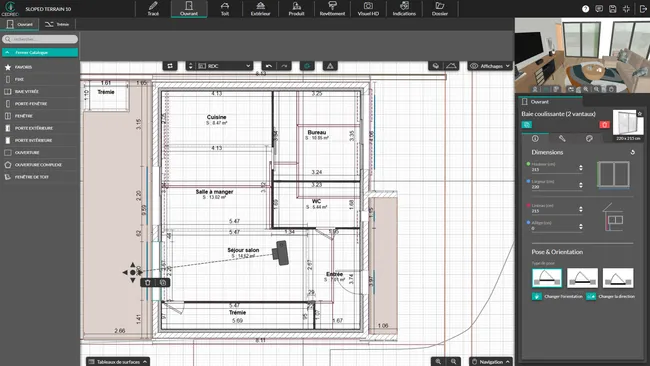Image resolution: width=650 pixels, height=366 pixels.
Task: Open the Toit roof tool
Action: pos(225,8)
